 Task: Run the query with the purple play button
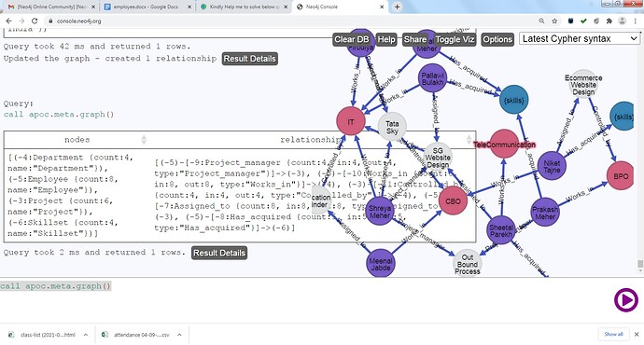pos(626,300)
